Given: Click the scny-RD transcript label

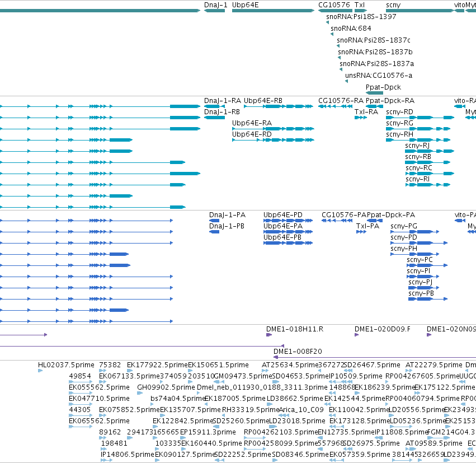Looking at the screenshot, I should coord(399,112).
